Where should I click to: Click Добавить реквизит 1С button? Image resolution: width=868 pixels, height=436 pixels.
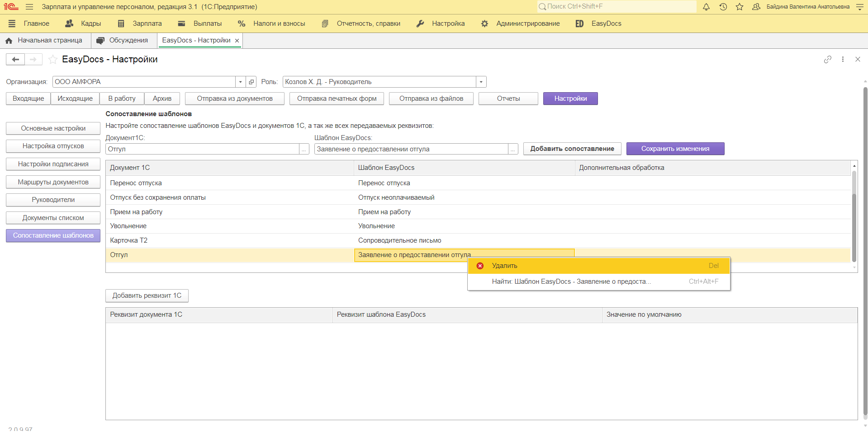tap(147, 295)
